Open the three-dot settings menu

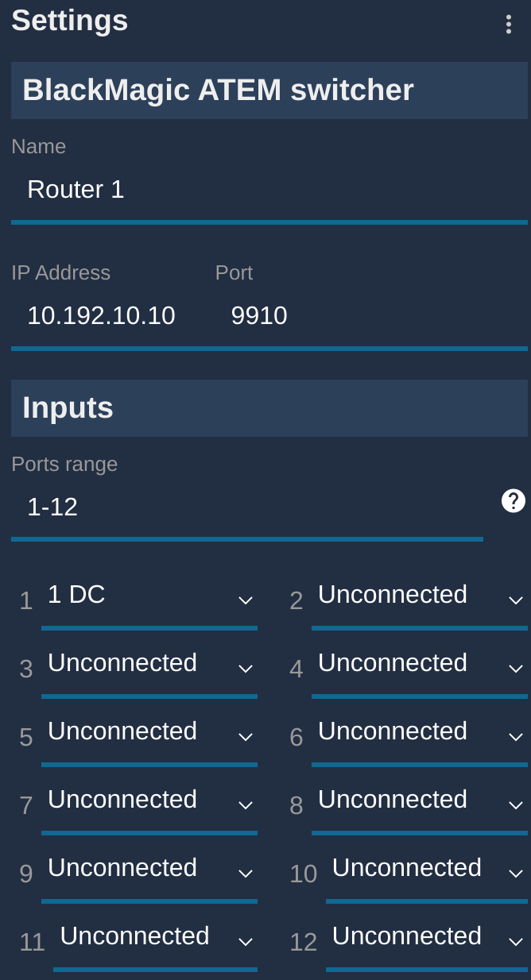[x=508, y=24]
